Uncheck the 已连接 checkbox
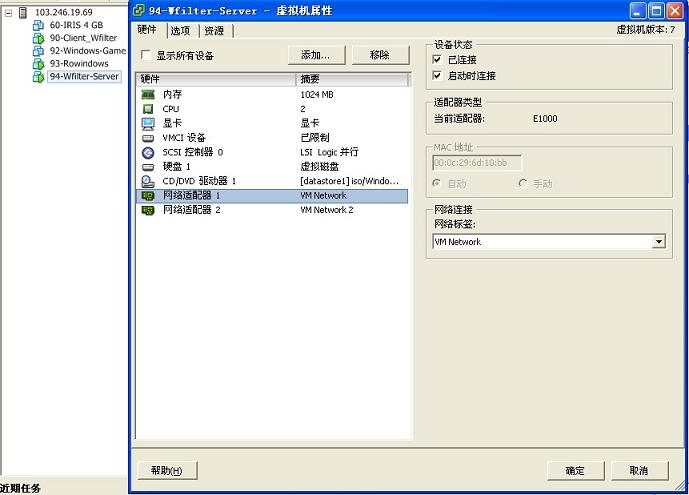This screenshot has height=495, width=689. tap(437, 60)
